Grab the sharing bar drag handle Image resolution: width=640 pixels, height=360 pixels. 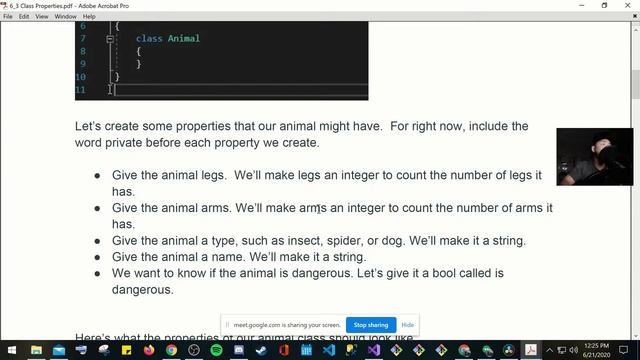tap(227, 325)
